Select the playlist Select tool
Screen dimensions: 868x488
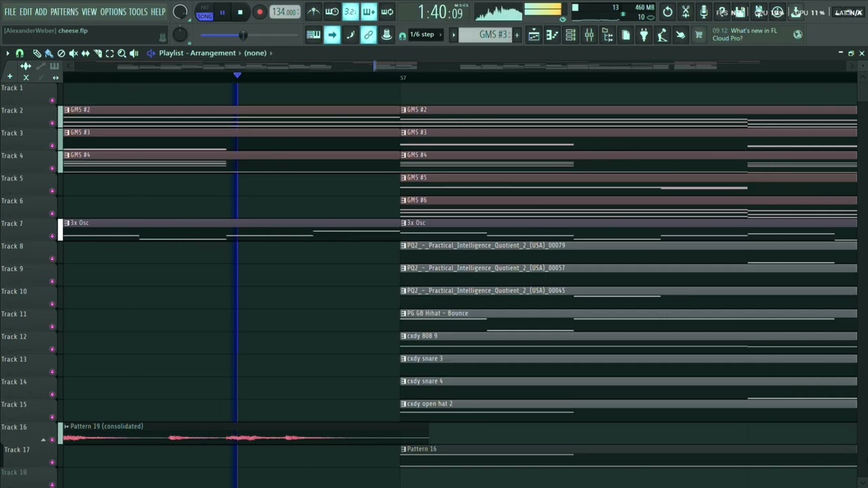(x=110, y=53)
